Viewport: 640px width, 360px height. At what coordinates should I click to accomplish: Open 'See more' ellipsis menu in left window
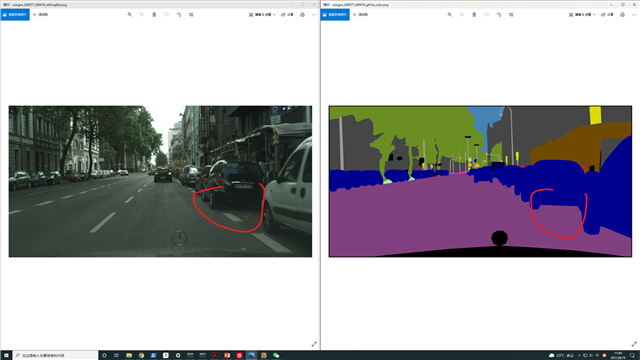[x=314, y=15]
